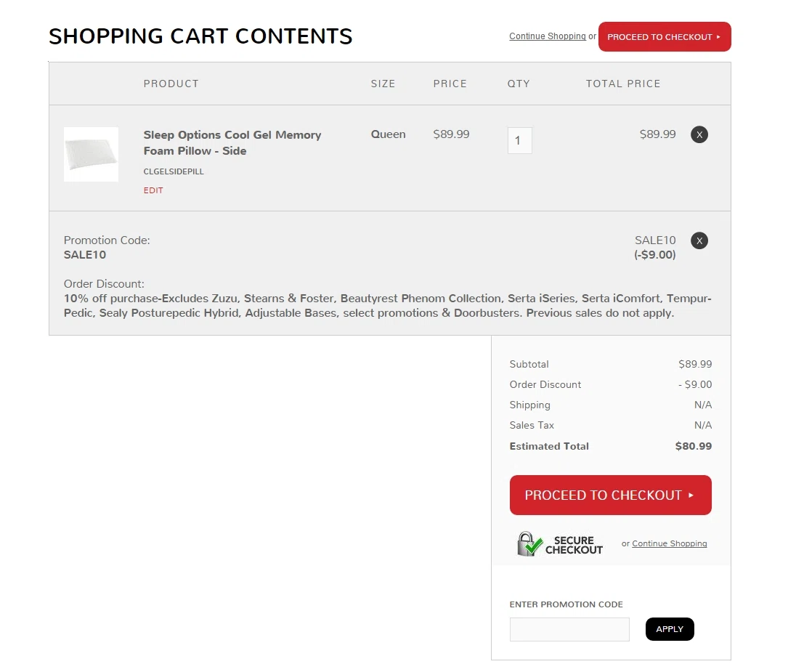Click the 10% off purchase exclusions text
The image size is (804, 672).
(x=388, y=306)
